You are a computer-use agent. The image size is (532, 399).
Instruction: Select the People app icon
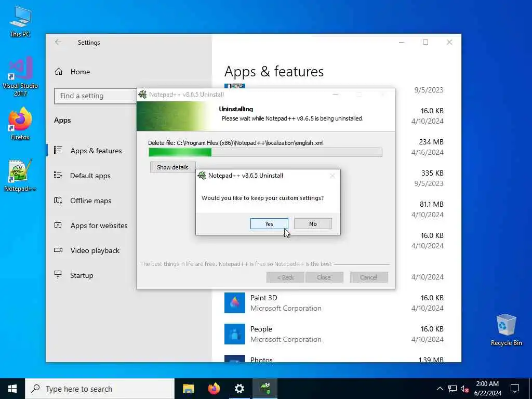pyautogui.click(x=234, y=334)
